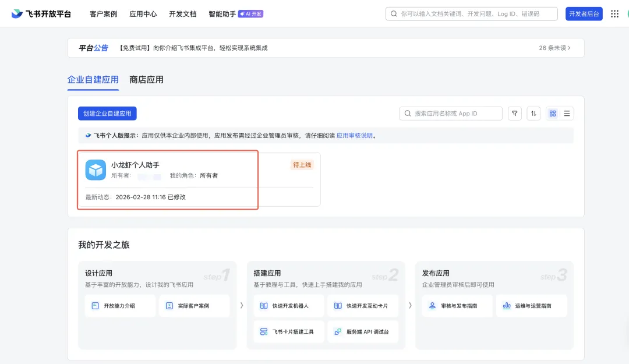This screenshot has width=629, height=364.
Task: Open the sort order icon
Action: 533,113
